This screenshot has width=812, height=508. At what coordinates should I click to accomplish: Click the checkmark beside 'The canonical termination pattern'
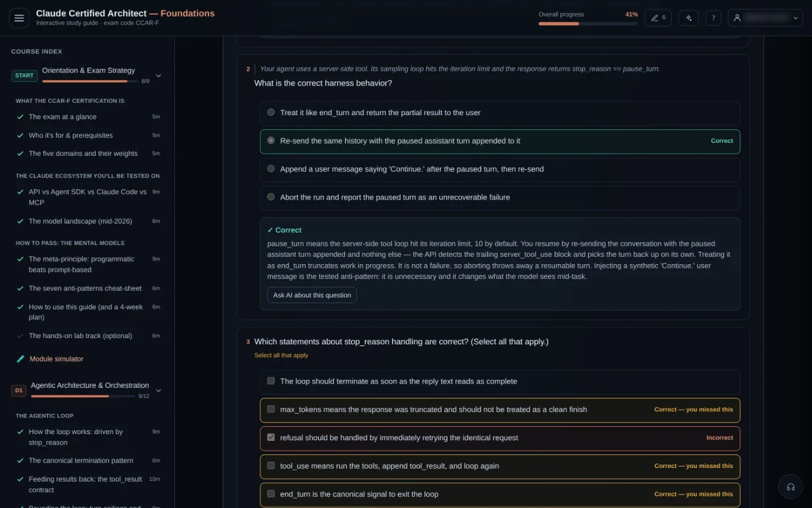tap(20, 461)
